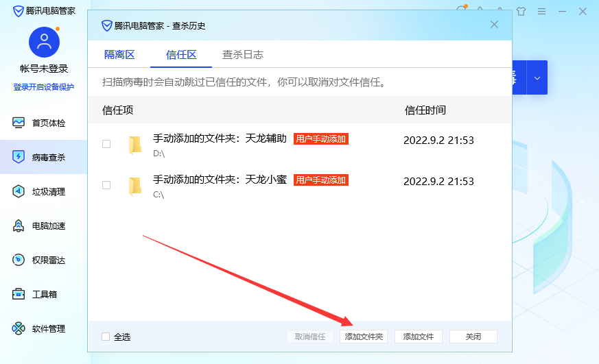This screenshot has height=364, width=599.
Task: Click the 帐号未登录 account label
Action: [x=44, y=69]
